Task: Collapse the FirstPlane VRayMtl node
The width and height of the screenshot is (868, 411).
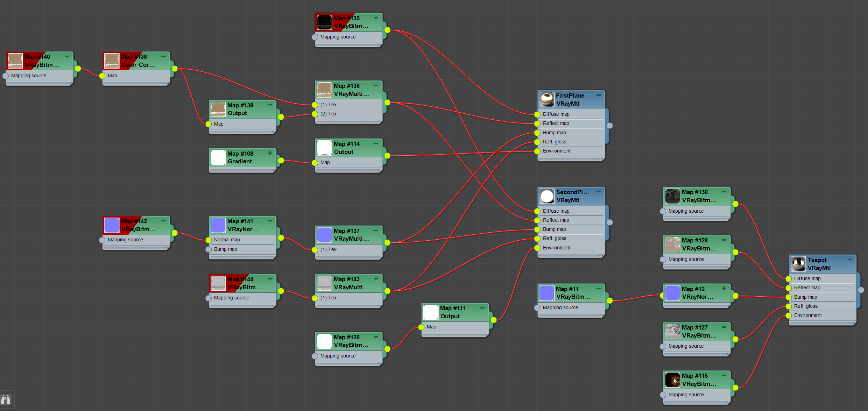Action: [x=599, y=95]
